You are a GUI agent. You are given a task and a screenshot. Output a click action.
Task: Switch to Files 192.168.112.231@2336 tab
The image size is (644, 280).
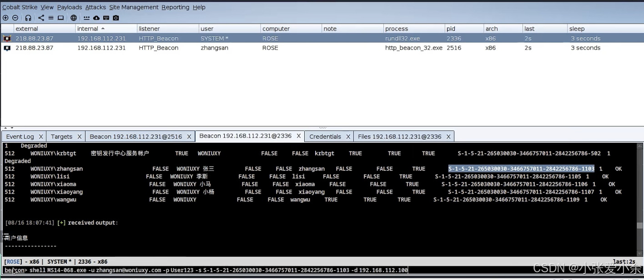[399, 136]
